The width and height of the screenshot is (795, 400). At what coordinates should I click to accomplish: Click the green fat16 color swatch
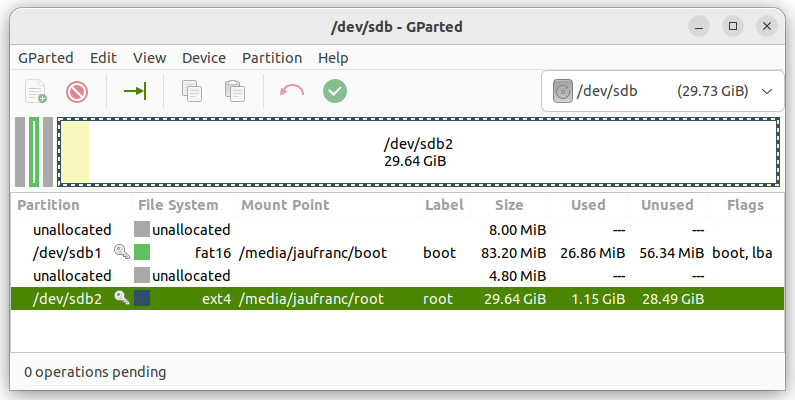(142, 252)
